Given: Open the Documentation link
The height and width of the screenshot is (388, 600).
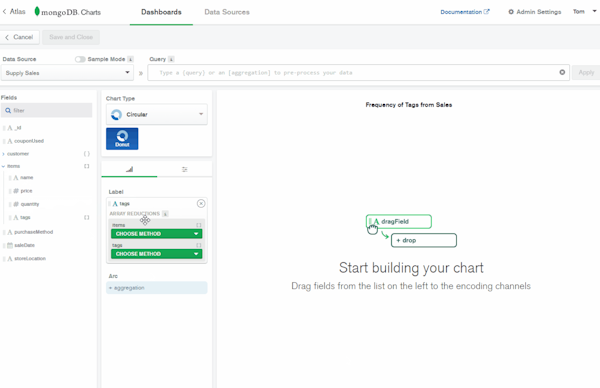Looking at the screenshot, I should point(465,12).
